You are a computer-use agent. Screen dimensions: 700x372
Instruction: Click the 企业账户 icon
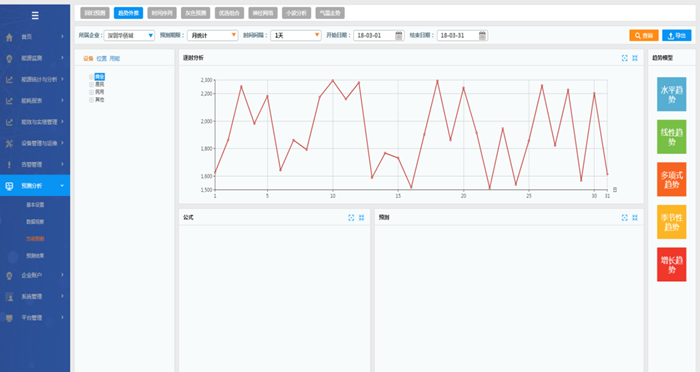pyautogui.click(x=9, y=276)
